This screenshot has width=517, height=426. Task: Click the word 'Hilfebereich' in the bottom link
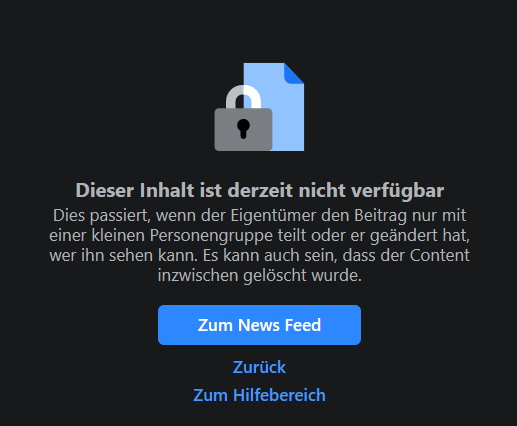tap(279, 395)
